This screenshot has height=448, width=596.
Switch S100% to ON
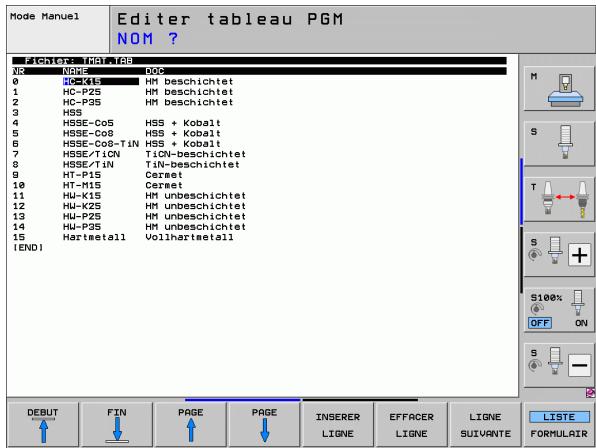(x=581, y=323)
